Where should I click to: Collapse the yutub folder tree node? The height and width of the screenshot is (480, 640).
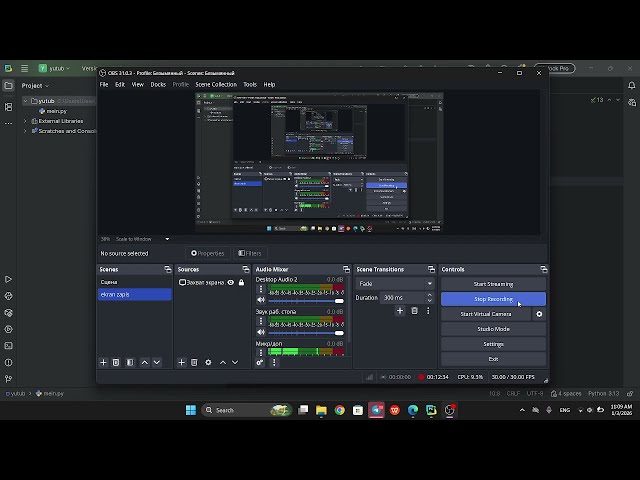pos(25,101)
